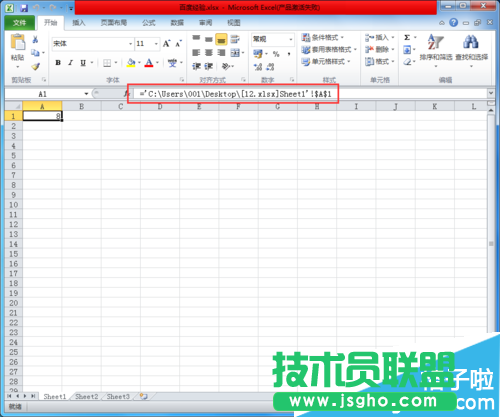
Task: Click the Clear eraser icon
Action: tap(407, 62)
